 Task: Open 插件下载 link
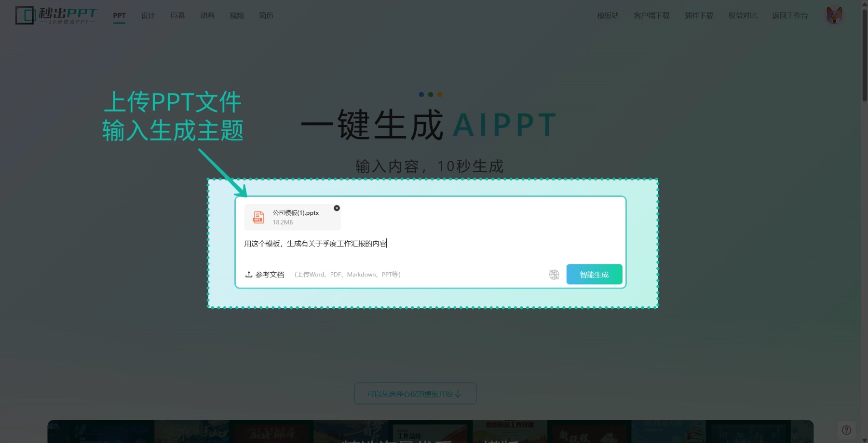pyautogui.click(x=699, y=15)
